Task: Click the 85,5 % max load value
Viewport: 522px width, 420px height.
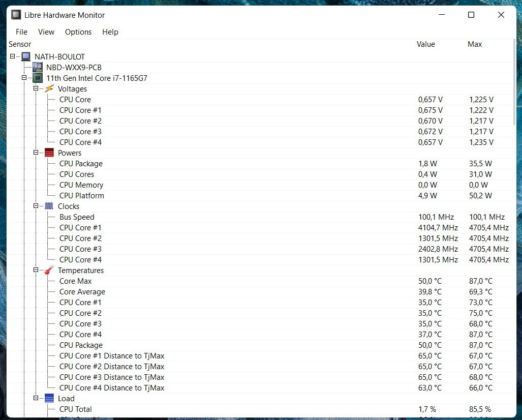Action: pos(480,409)
